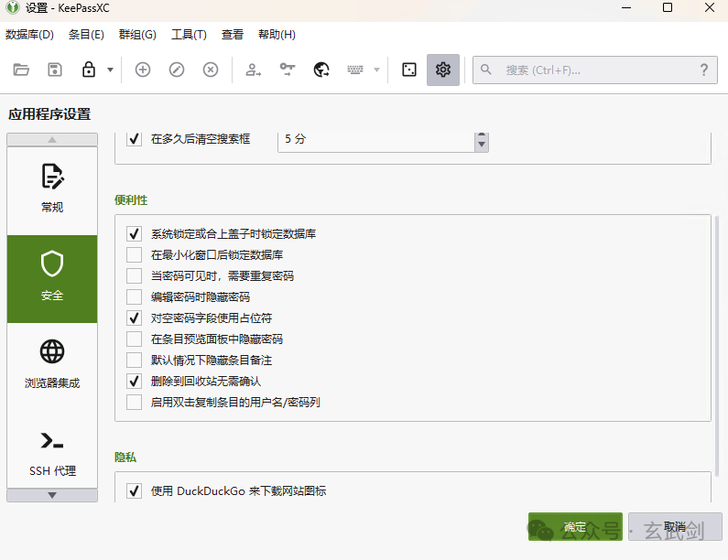Click the sidebar scroll-down arrow button
Screen dimensions: 728x560
click(x=52, y=495)
